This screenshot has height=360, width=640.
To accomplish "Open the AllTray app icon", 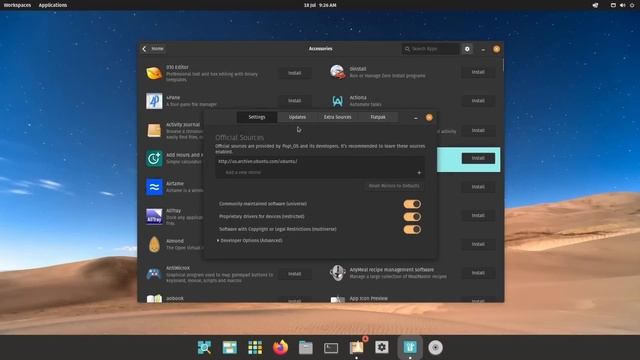I will click(154, 216).
